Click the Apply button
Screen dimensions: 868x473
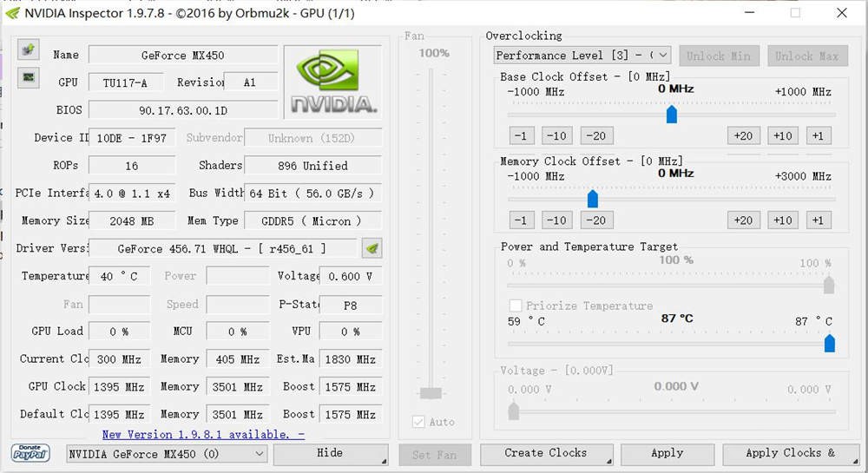[667, 454]
